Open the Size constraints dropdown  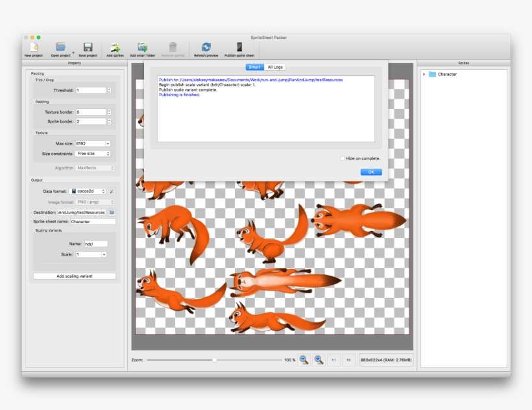click(x=93, y=154)
